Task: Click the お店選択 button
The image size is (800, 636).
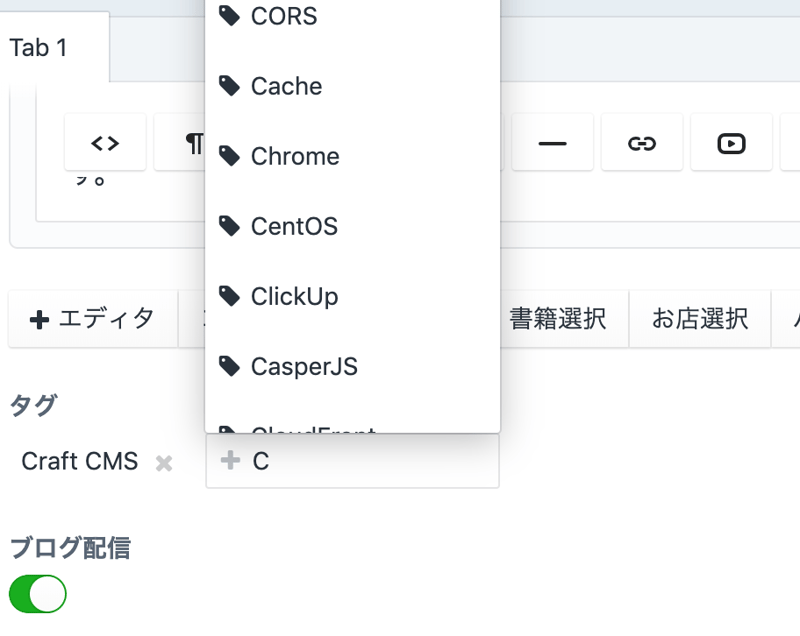Action: pyautogui.click(x=699, y=319)
